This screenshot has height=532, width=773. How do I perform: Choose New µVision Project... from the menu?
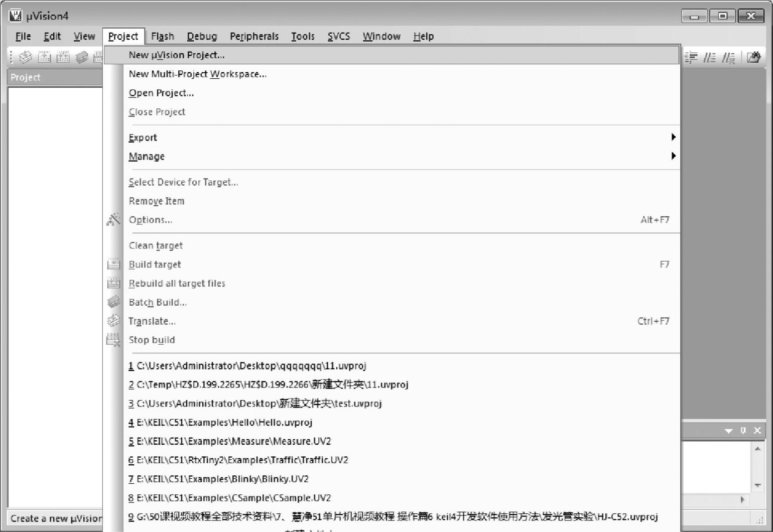[392, 55]
